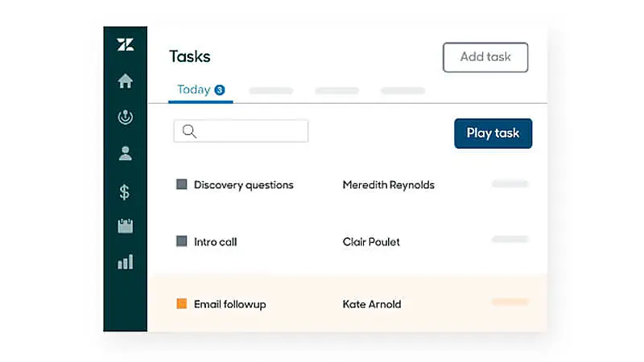Open the Deals dollar icon

click(x=125, y=191)
